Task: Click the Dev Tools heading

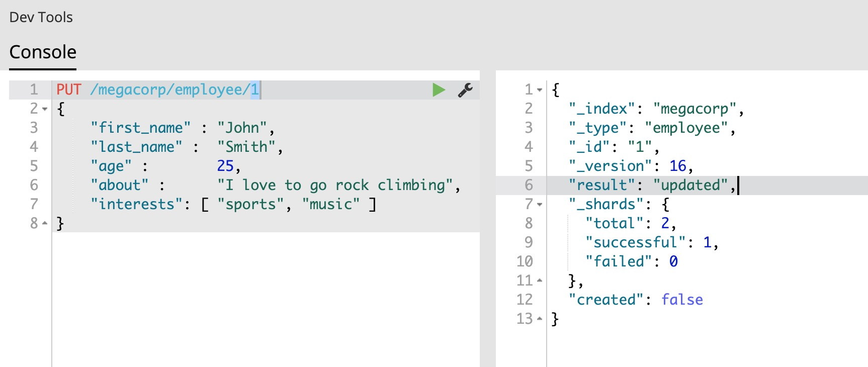Action: click(x=41, y=17)
